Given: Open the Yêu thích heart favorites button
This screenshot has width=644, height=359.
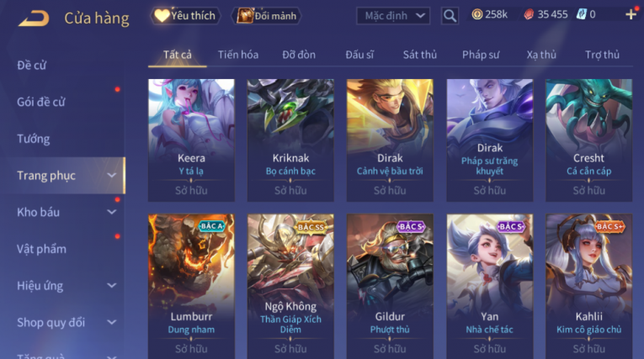Looking at the screenshot, I should pos(185,16).
